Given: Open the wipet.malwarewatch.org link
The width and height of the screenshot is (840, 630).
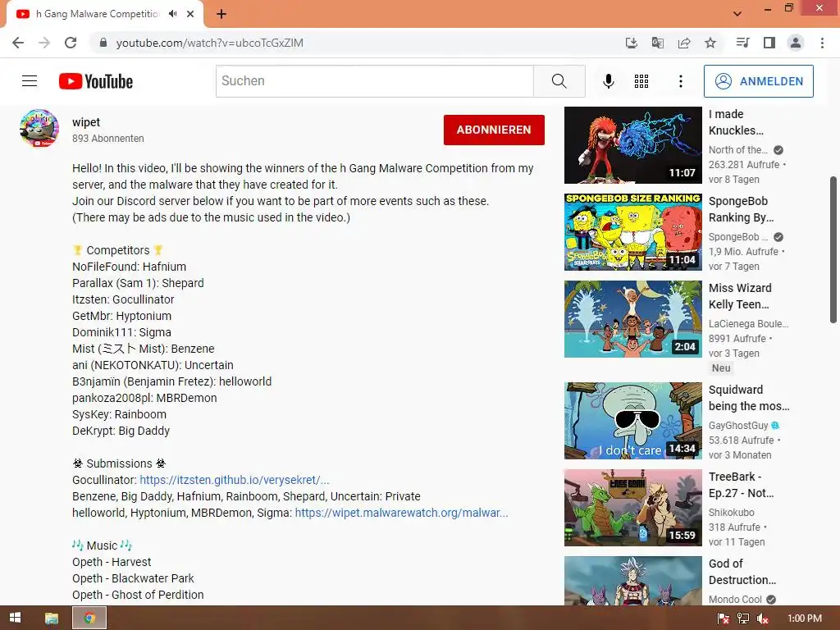Looking at the screenshot, I should coord(401,513).
